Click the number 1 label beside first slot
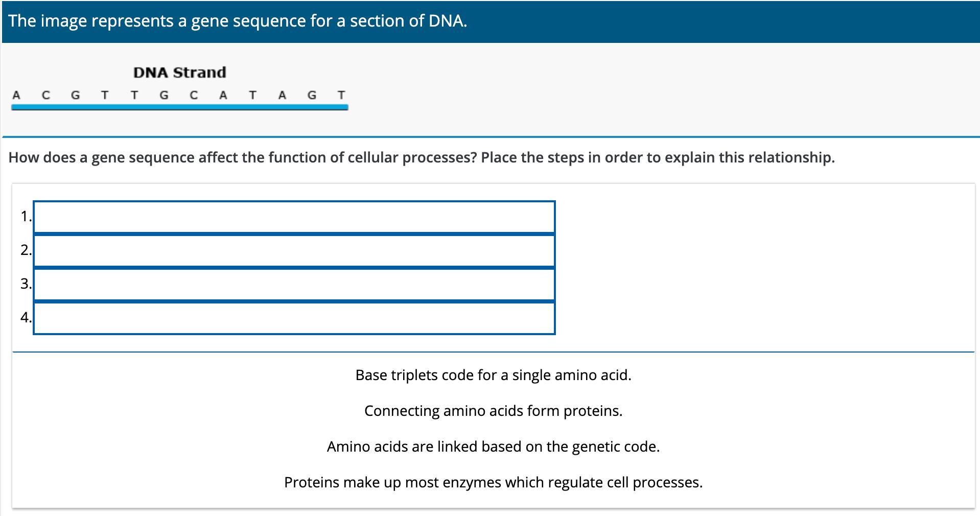The height and width of the screenshot is (516, 980). coord(26,217)
